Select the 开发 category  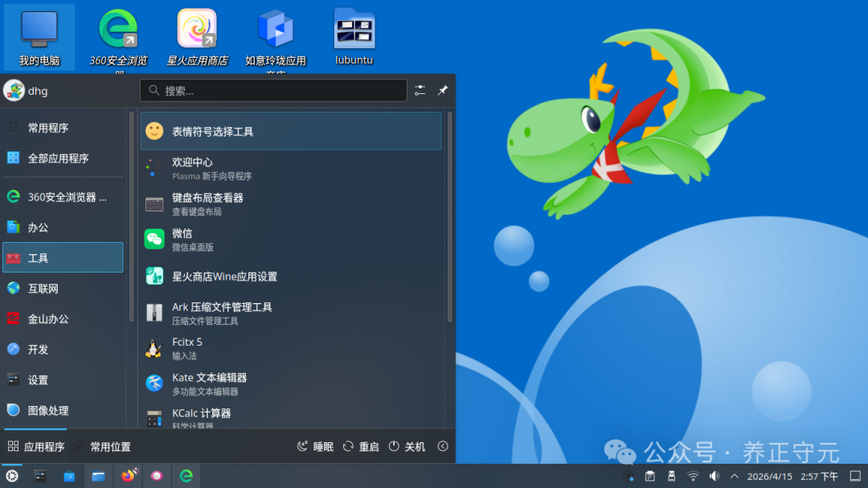pyautogui.click(x=63, y=350)
